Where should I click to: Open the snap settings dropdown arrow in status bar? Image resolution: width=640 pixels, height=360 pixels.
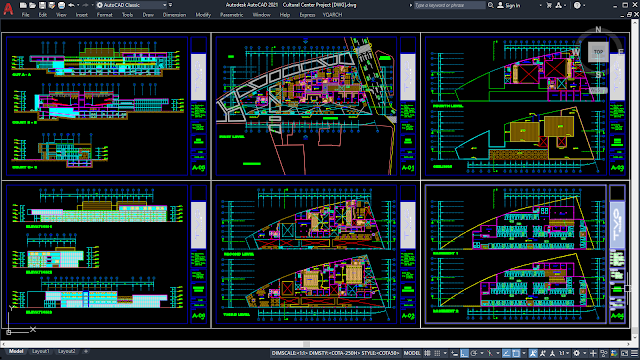(445, 353)
